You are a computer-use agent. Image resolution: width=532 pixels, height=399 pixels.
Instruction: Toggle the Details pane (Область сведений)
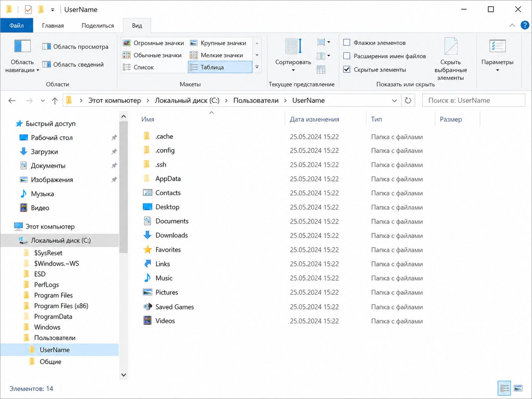pyautogui.click(x=73, y=65)
